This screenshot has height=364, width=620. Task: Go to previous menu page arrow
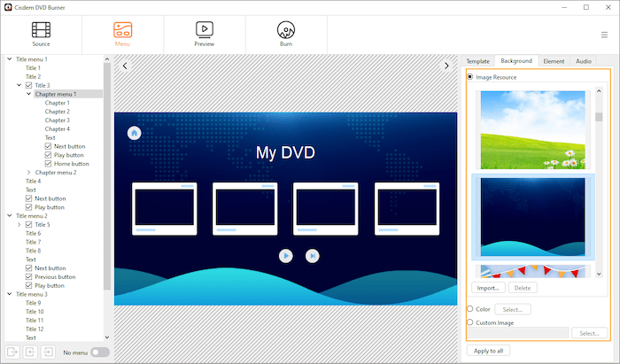pos(125,66)
